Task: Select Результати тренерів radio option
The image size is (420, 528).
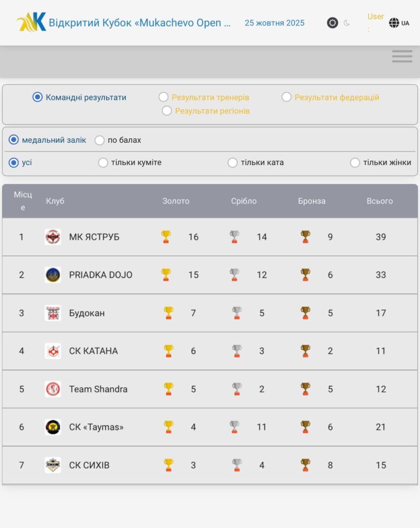Action: click(x=164, y=97)
